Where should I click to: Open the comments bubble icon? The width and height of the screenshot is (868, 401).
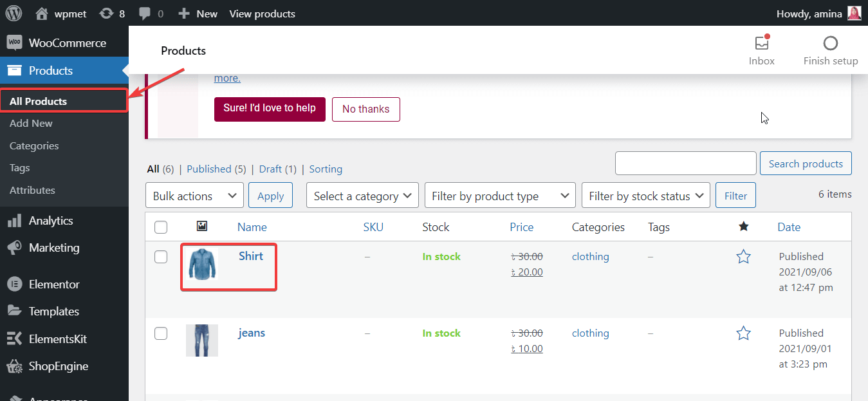point(145,14)
